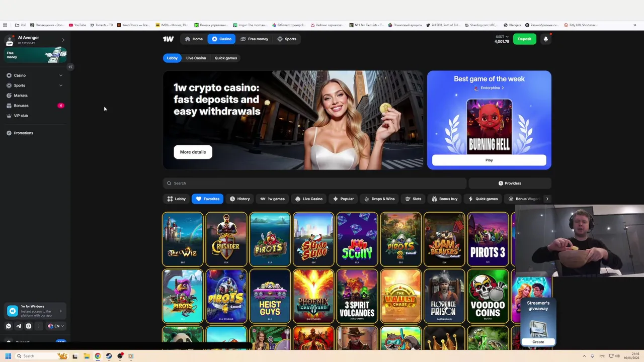Click 1w for Windows app icon
This screenshot has width=644, height=362.
[x=13, y=311]
